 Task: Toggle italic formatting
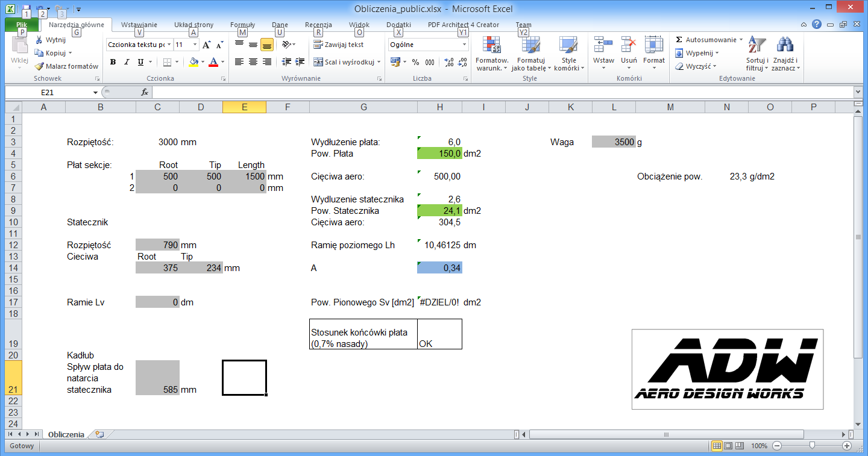click(127, 62)
